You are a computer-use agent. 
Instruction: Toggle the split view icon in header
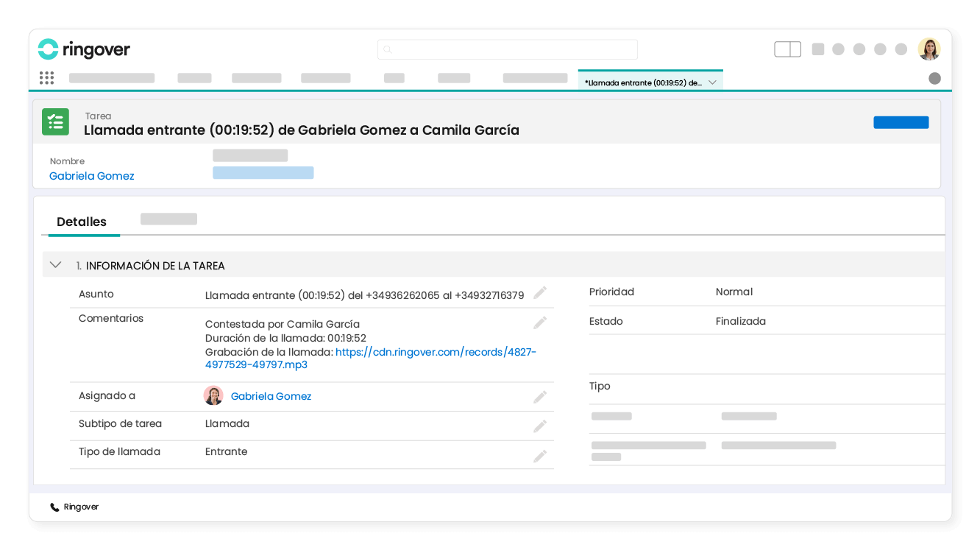pos(787,49)
